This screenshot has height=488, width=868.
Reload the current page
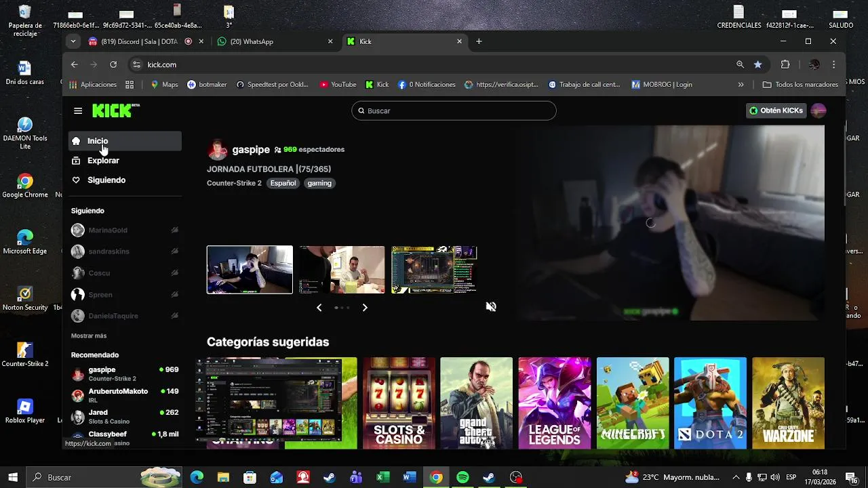pos(113,64)
